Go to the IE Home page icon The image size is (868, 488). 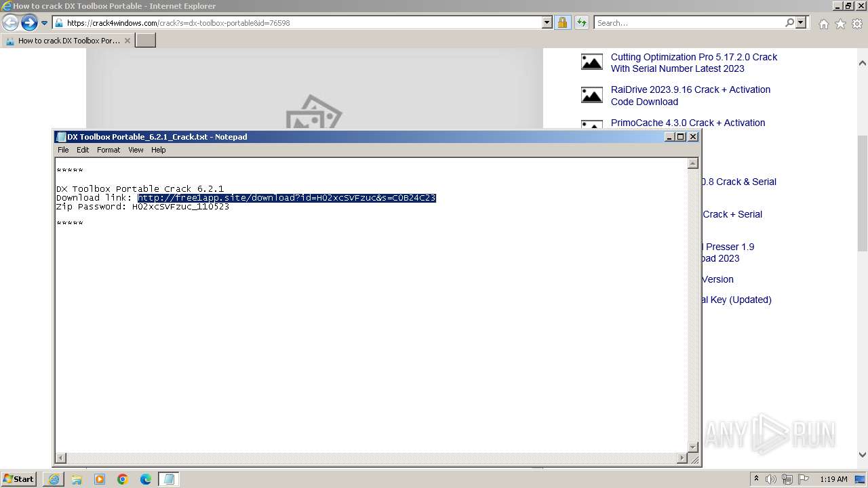(823, 24)
